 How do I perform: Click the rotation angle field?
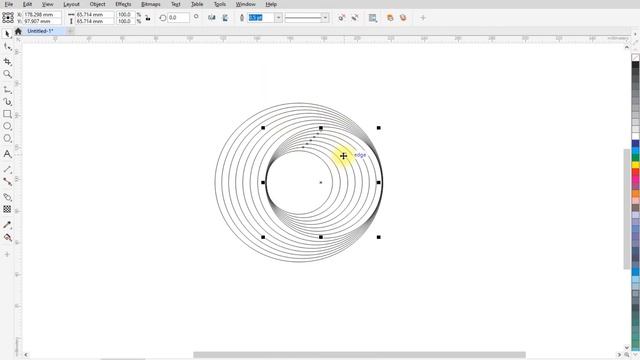pyautogui.click(x=178, y=18)
